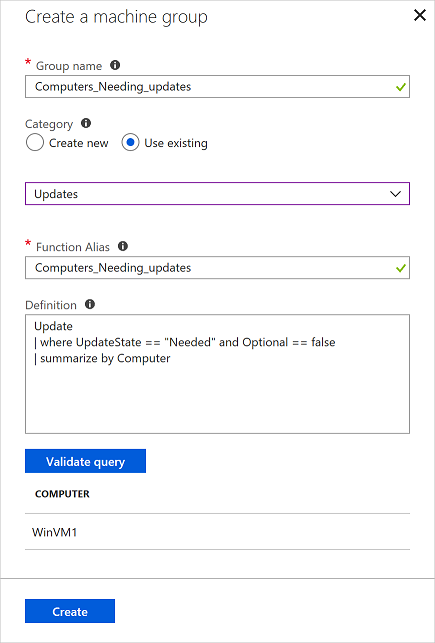Click the Function Alias info icon

point(123,246)
